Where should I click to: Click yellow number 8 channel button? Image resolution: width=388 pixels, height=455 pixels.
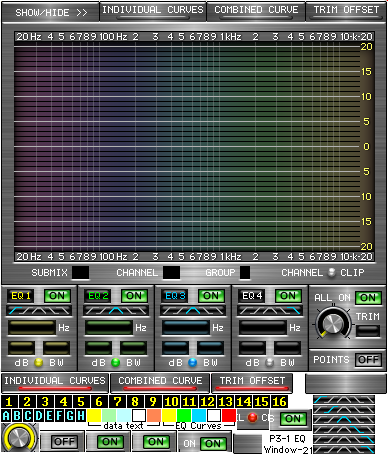pos(135,402)
